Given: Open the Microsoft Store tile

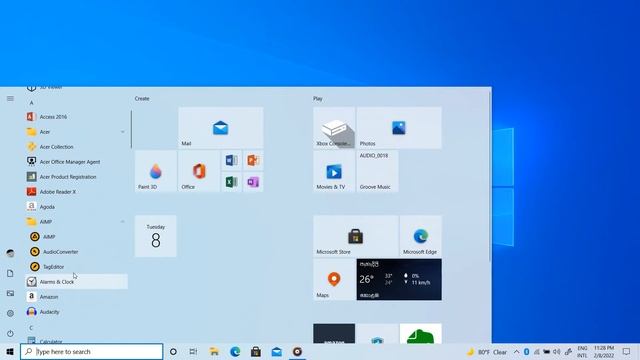Looking at the screenshot, I should (x=356, y=236).
